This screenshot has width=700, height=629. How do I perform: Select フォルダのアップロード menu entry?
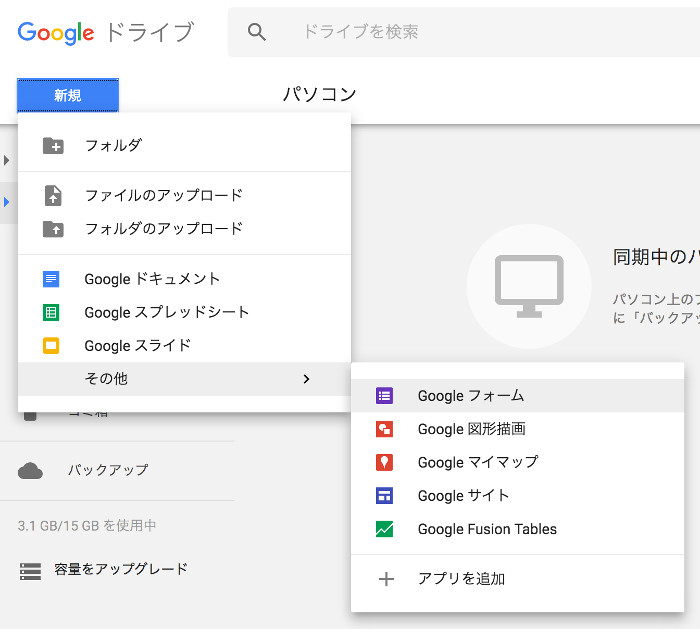184,229
